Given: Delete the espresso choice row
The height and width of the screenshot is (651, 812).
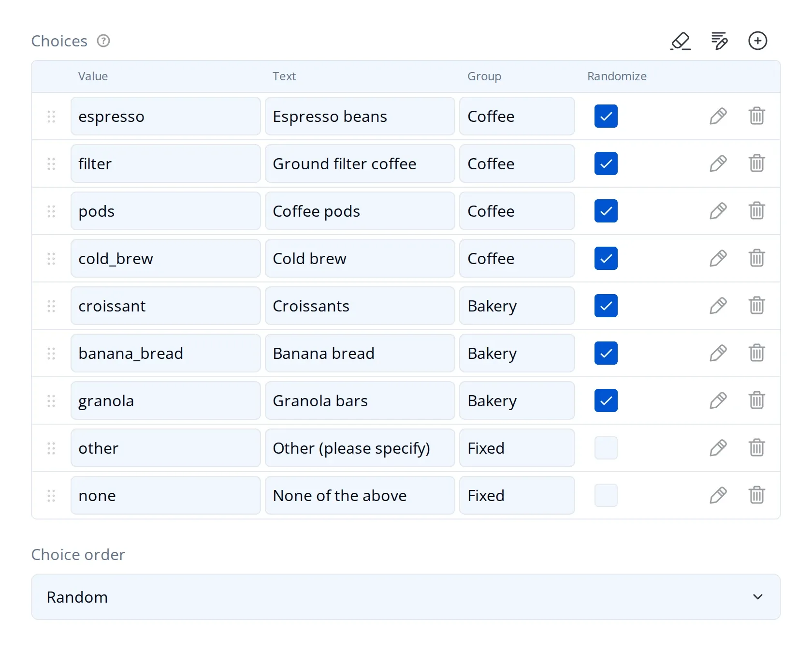Looking at the screenshot, I should [756, 116].
